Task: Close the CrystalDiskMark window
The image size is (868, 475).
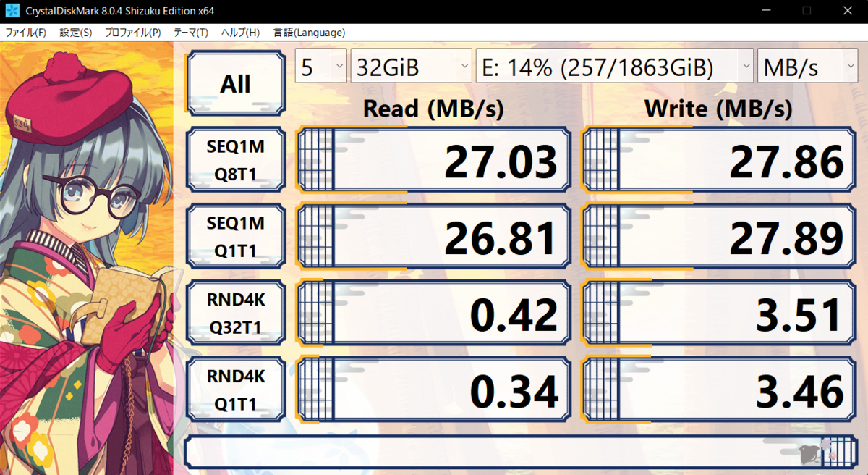Action: tap(847, 11)
